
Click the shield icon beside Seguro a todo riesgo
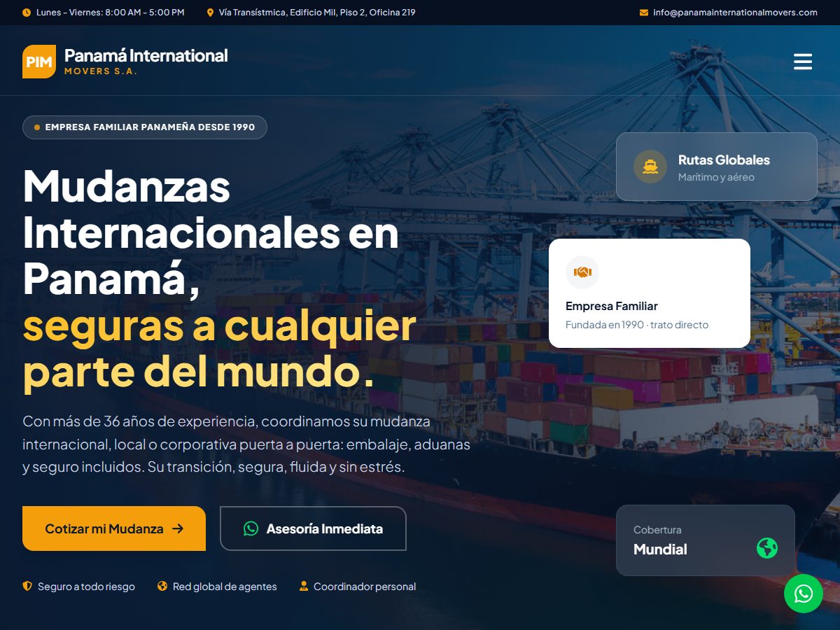pos(27,587)
